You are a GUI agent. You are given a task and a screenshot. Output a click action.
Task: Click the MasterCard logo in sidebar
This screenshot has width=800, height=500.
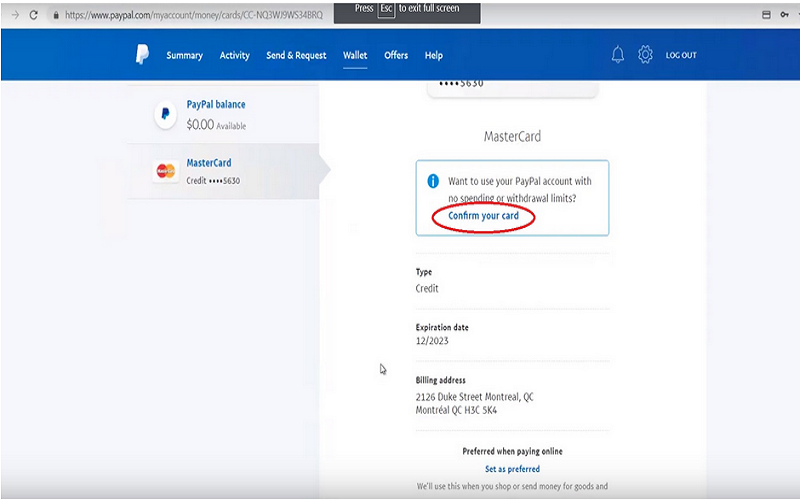(166, 171)
